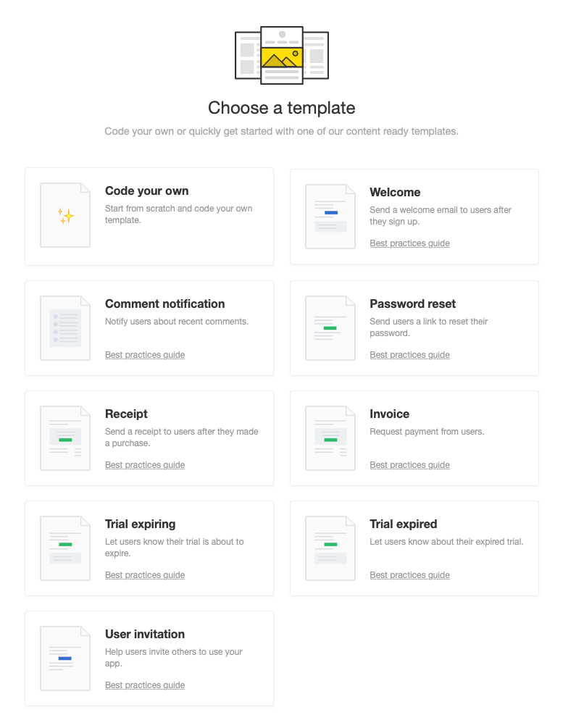
Task: Click the Comment notification document icon
Action: [x=64, y=327]
